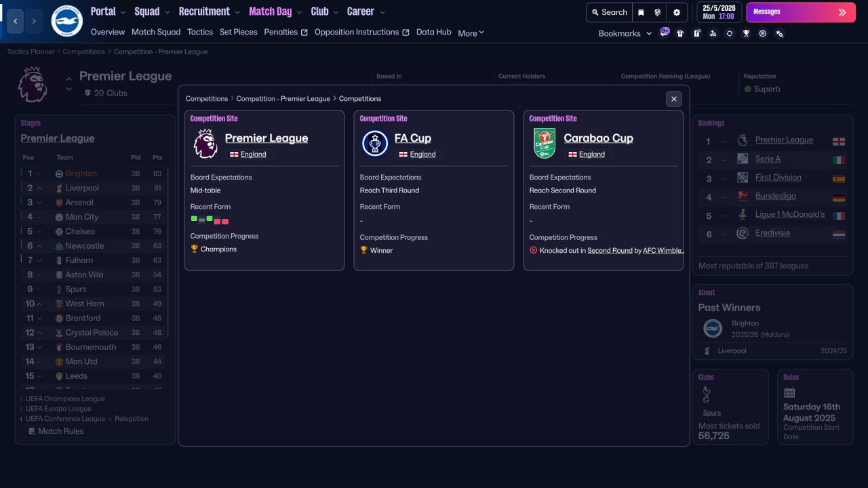Click the circular refresh icon in the bookmarks bar

click(729, 33)
